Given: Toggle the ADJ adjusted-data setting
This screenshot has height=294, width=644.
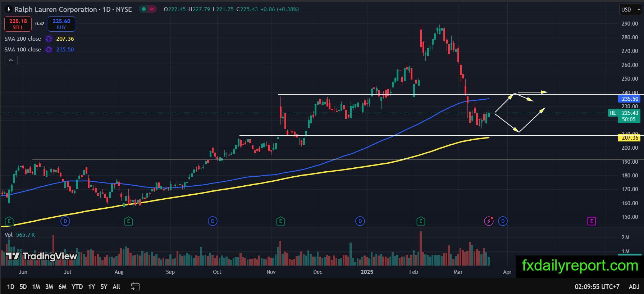Looking at the screenshot, I should [634, 287].
